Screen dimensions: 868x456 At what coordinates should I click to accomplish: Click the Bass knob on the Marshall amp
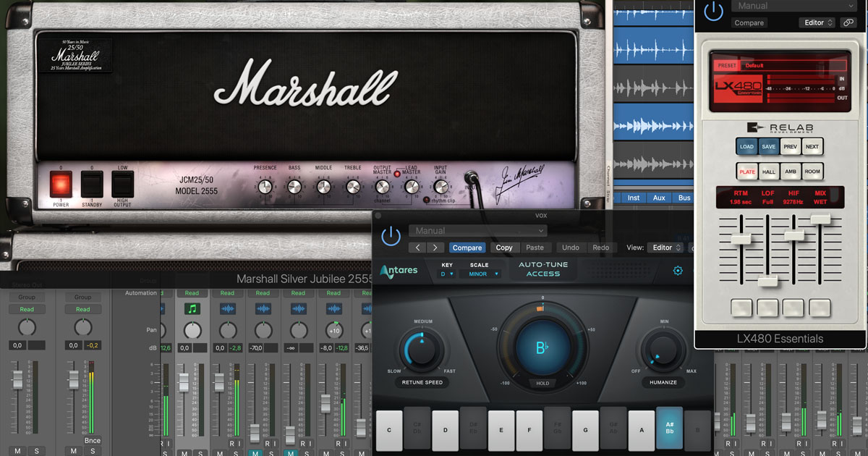pos(294,187)
